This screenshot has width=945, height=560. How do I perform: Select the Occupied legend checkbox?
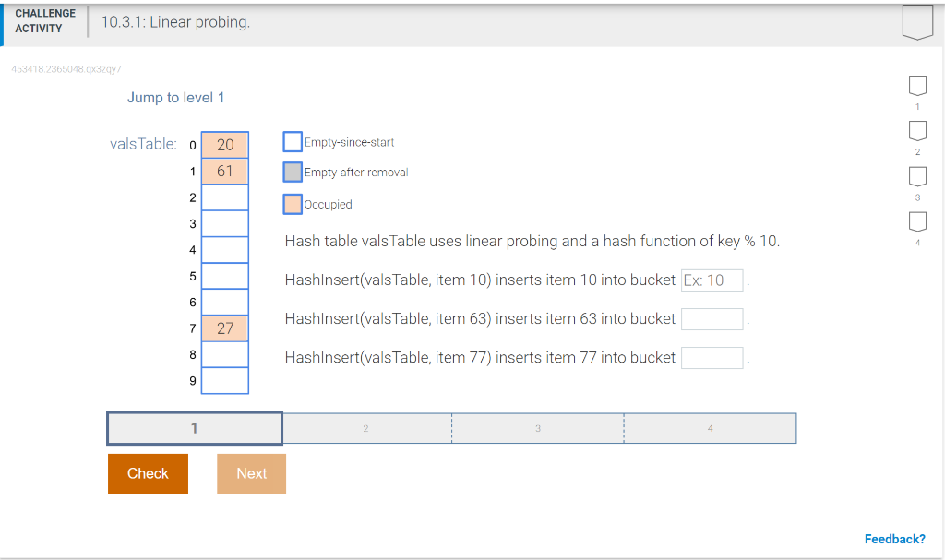[291, 204]
